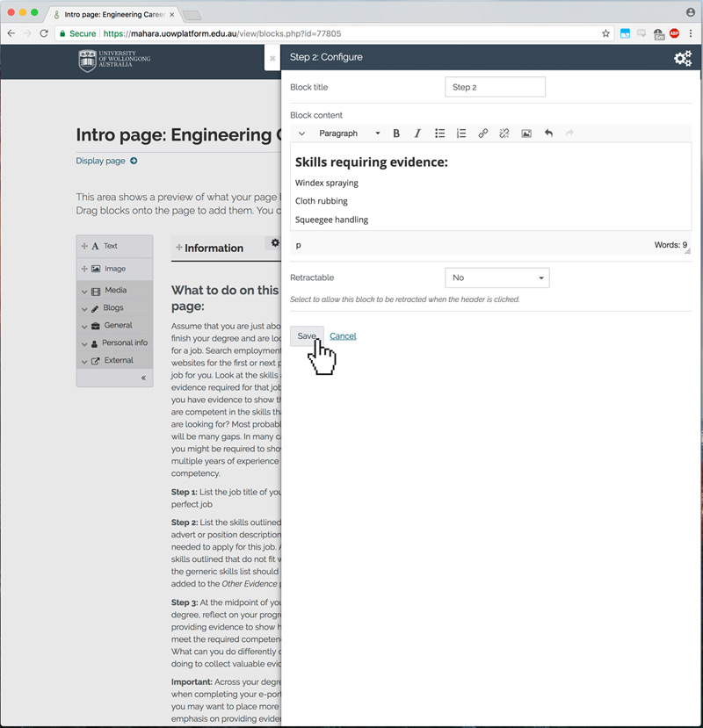Screen dimensions: 703x728
Task: Click the Block title input field
Action: [495, 87]
